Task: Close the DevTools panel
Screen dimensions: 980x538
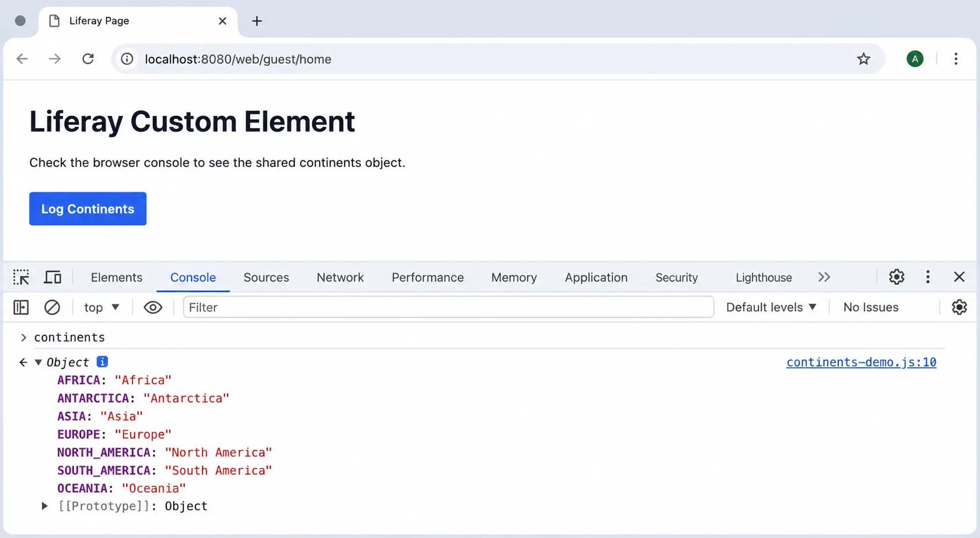Action: (x=959, y=277)
